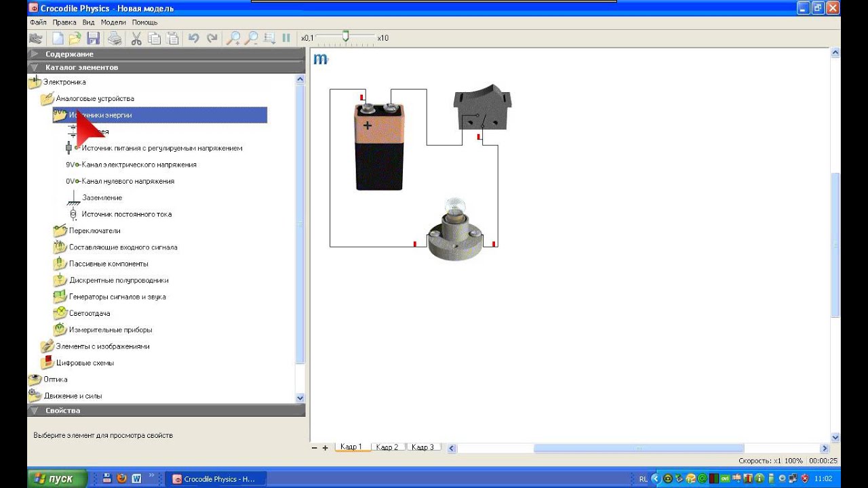
Task: Switch to the Кадр 1 tab
Action: pos(351,447)
